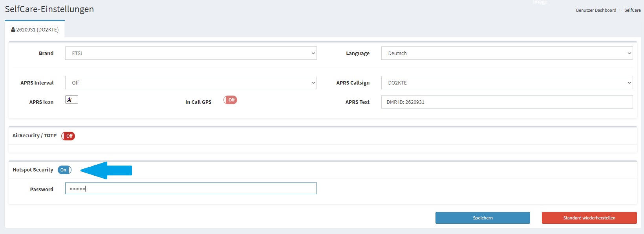
Task: Select the 2620931 (DO2KTE) tab
Action: pyautogui.click(x=35, y=29)
